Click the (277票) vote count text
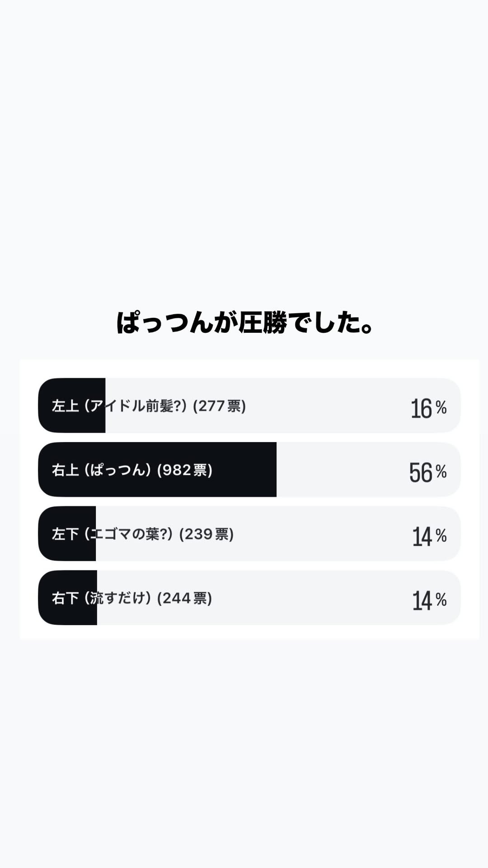Screen dimensions: 488x868 [219, 406]
